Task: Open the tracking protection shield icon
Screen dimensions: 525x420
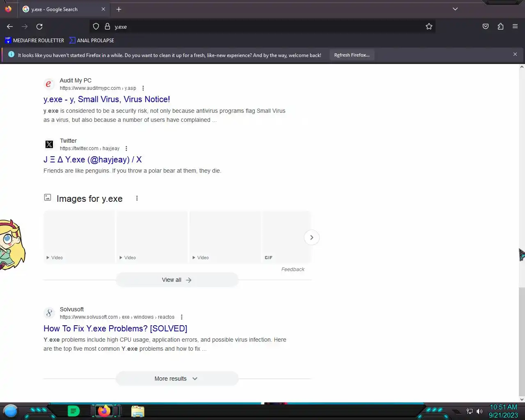Action: point(96,27)
